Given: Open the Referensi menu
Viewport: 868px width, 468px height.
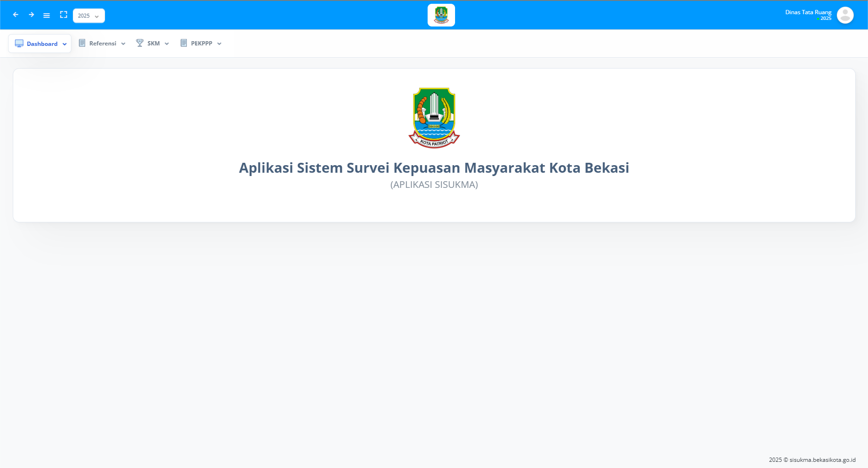Looking at the screenshot, I should coord(103,43).
